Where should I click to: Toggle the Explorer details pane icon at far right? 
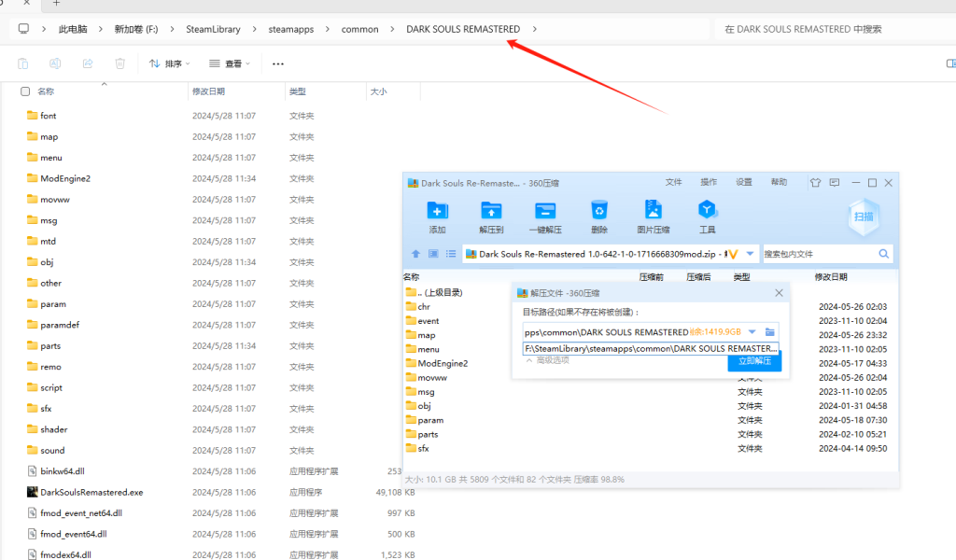pos(950,63)
